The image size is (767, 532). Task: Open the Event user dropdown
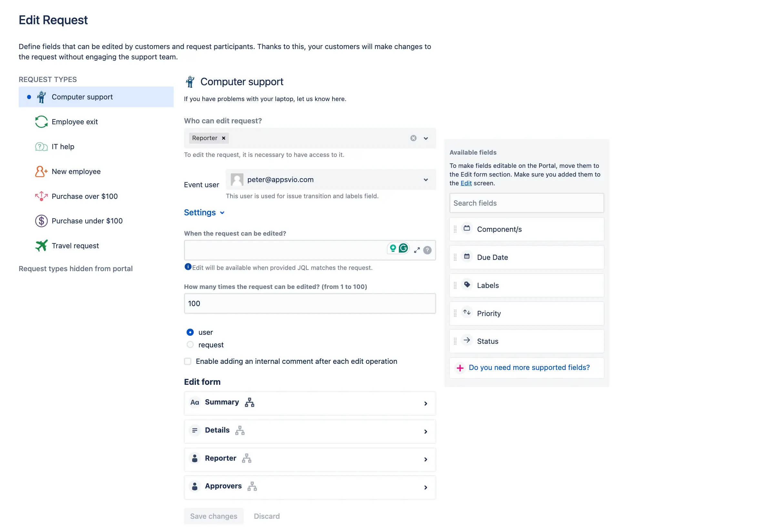[426, 180]
